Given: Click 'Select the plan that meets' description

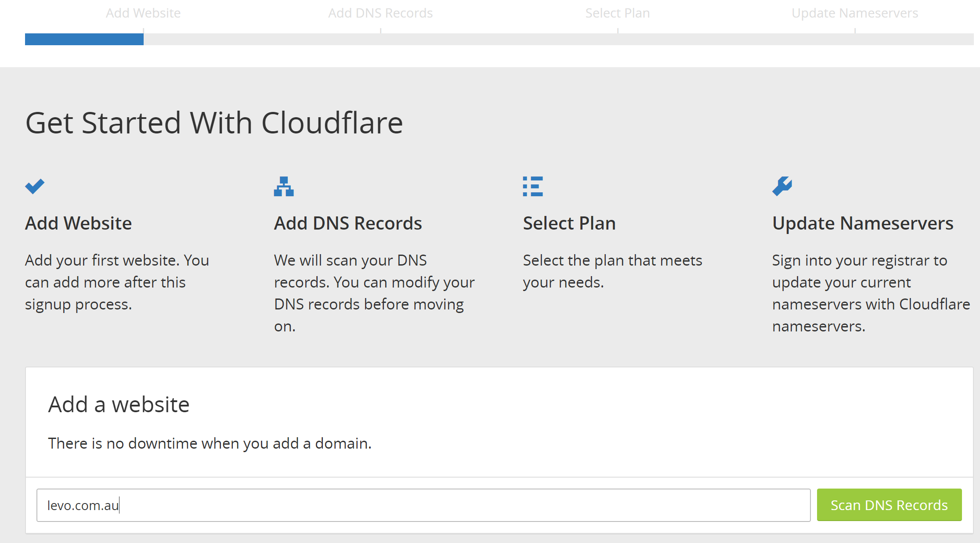Looking at the screenshot, I should pyautogui.click(x=613, y=271).
